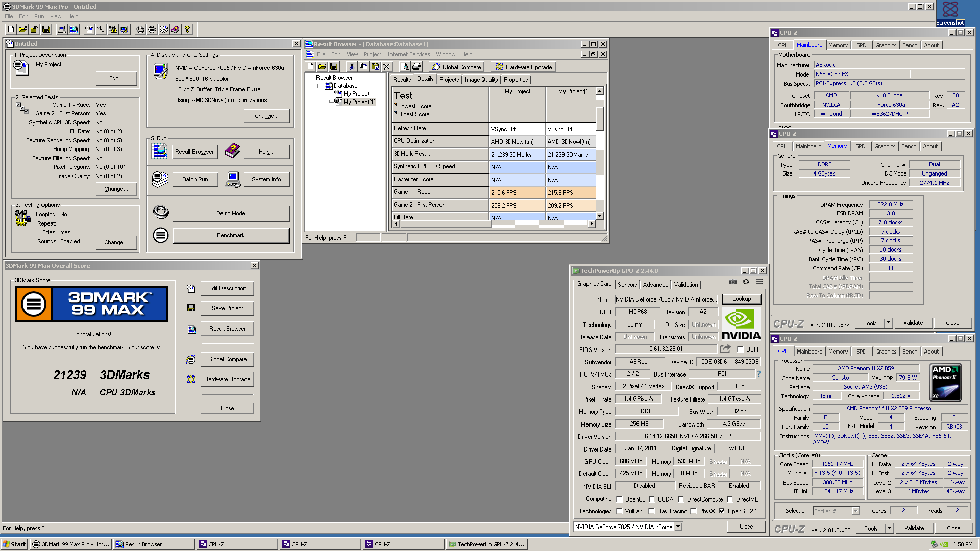Switch to Results tab in Result Browser
Screen dimensions: 980x551
pos(402,80)
